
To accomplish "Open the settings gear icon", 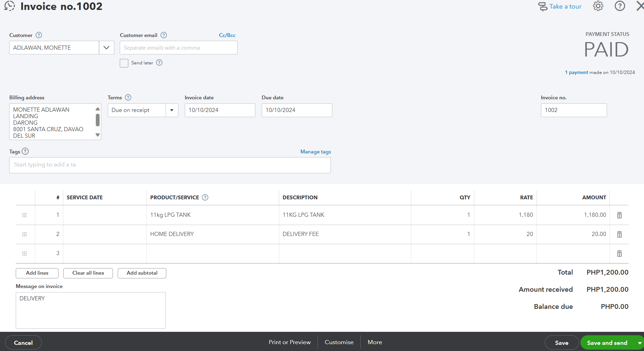I will tap(598, 6).
